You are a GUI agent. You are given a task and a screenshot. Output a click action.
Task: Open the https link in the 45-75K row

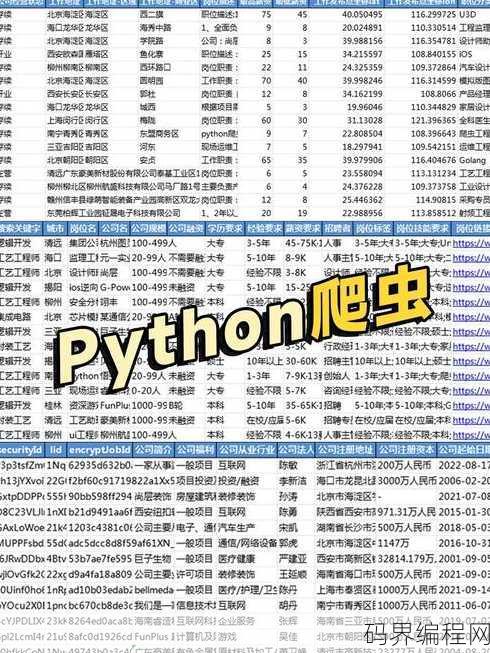pyautogui.click(x=471, y=243)
